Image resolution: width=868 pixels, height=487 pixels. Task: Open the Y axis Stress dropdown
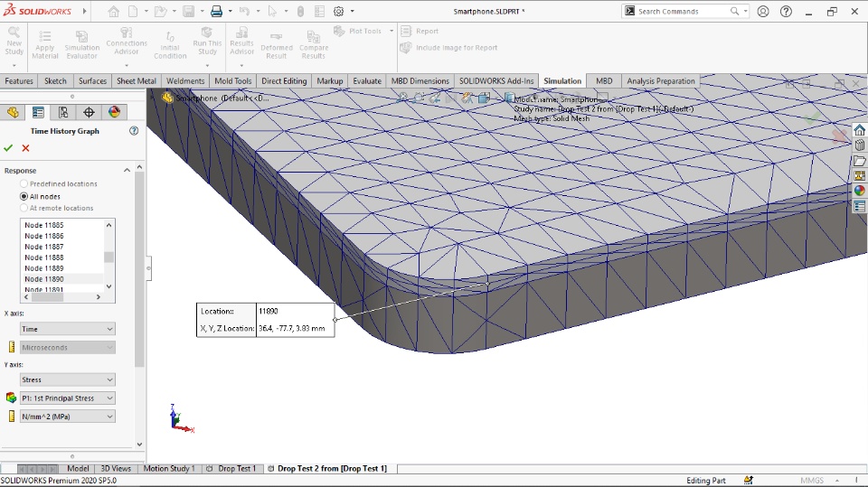[68, 379]
